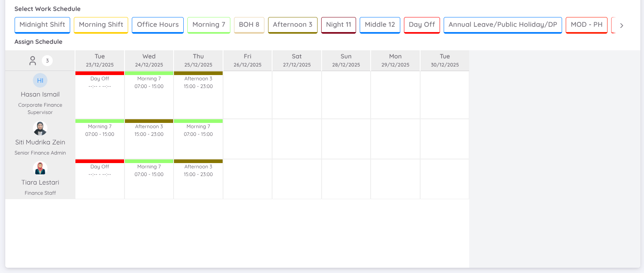Select the Hasan Ismail name
644x273 pixels.
pos(40,95)
